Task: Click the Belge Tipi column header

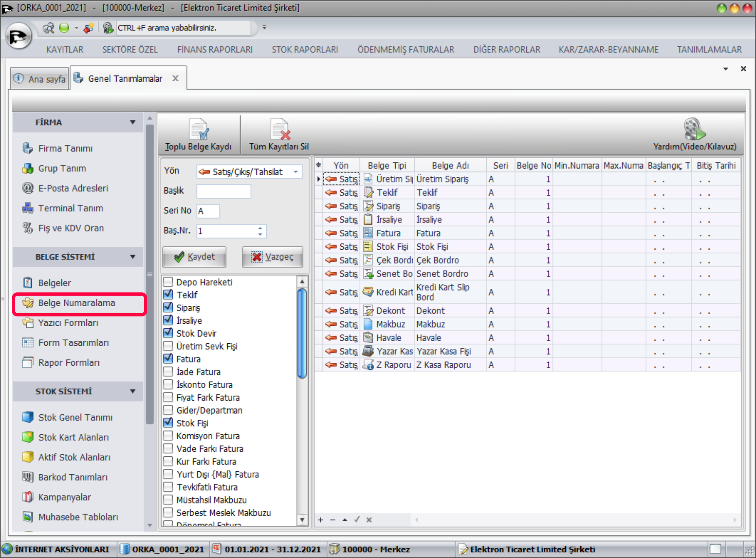Action: tap(387, 165)
